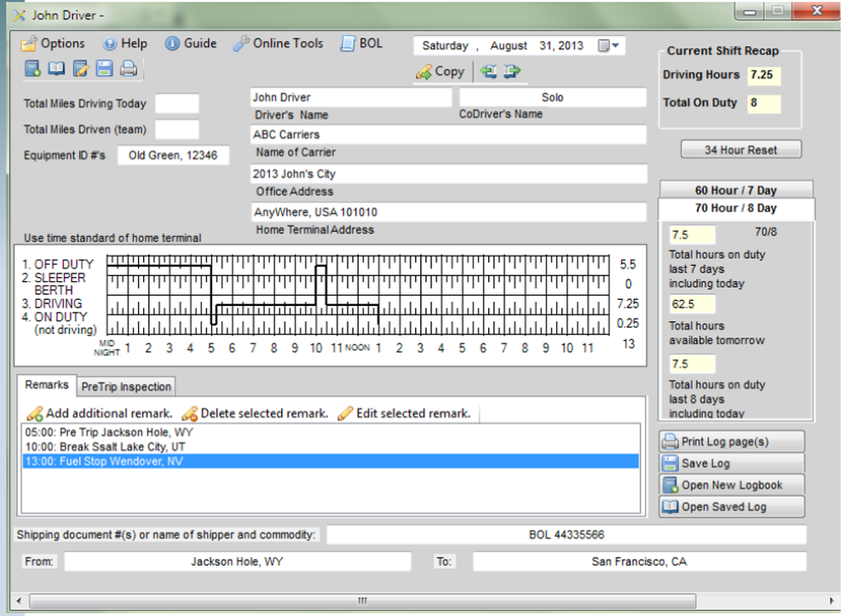Click the edit log notepad icon
The width and height of the screenshot is (852, 616).
[81, 69]
